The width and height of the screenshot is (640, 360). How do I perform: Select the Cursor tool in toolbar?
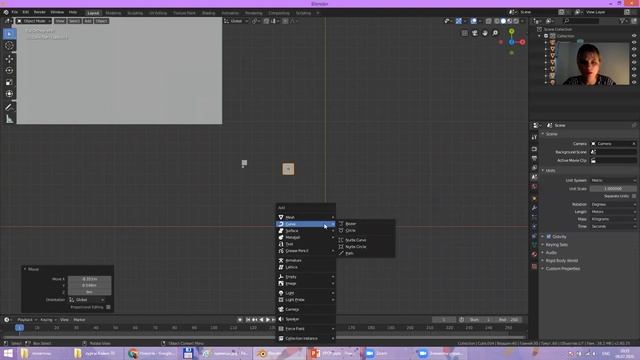pyautogui.click(x=9, y=45)
